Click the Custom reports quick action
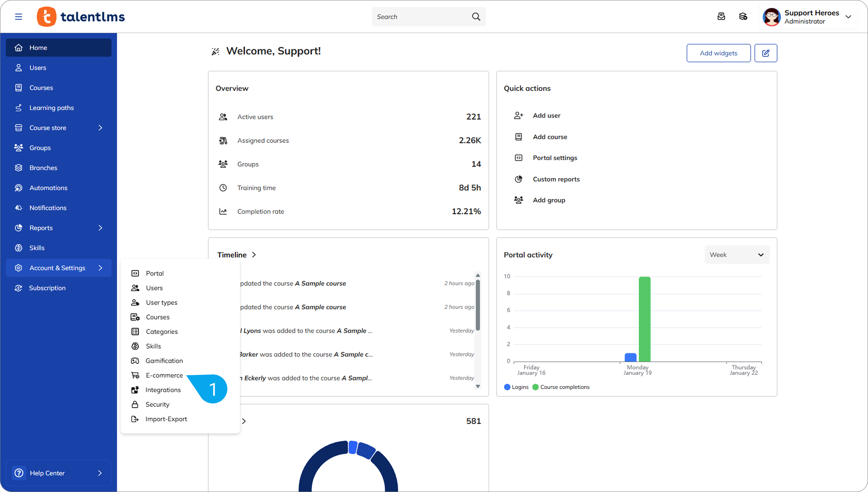This screenshot has height=492, width=868. [x=556, y=179]
